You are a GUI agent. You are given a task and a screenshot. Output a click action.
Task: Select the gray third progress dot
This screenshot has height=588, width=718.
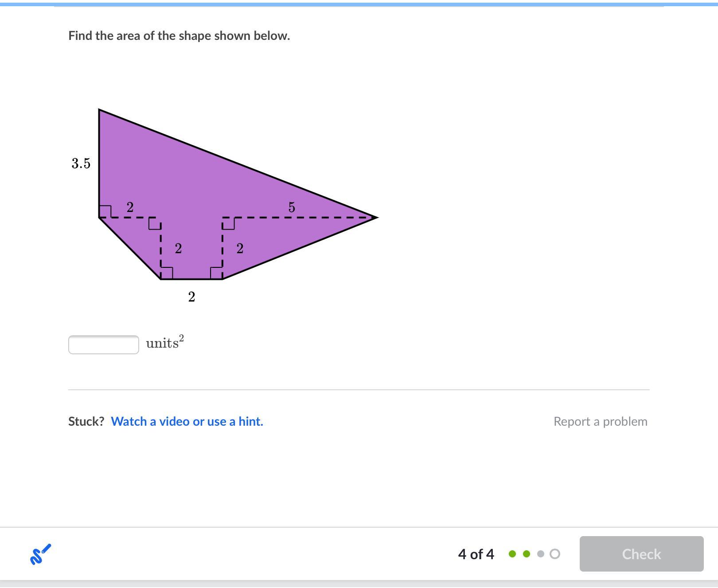click(540, 554)
